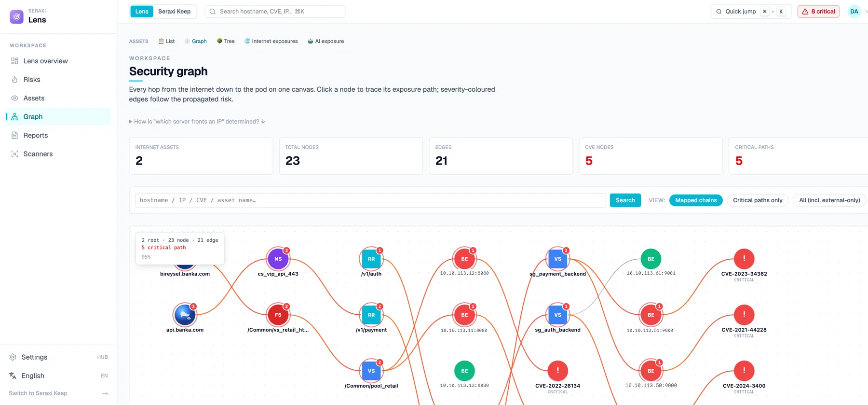The width and height of the screenshot is (868, 405).
Task: Switch to the Tree assets tab
Action: (226, 41)
